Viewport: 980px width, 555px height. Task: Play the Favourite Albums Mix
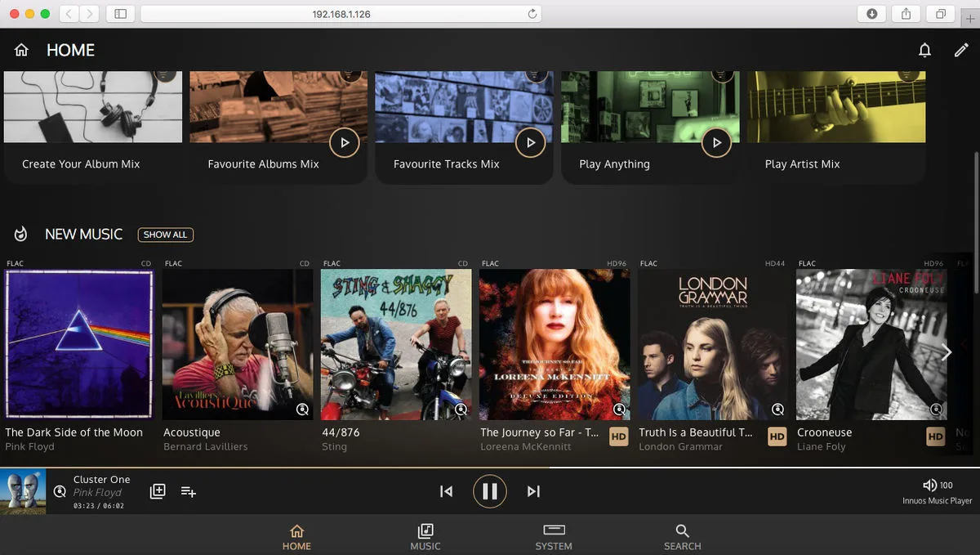point(345,142)
